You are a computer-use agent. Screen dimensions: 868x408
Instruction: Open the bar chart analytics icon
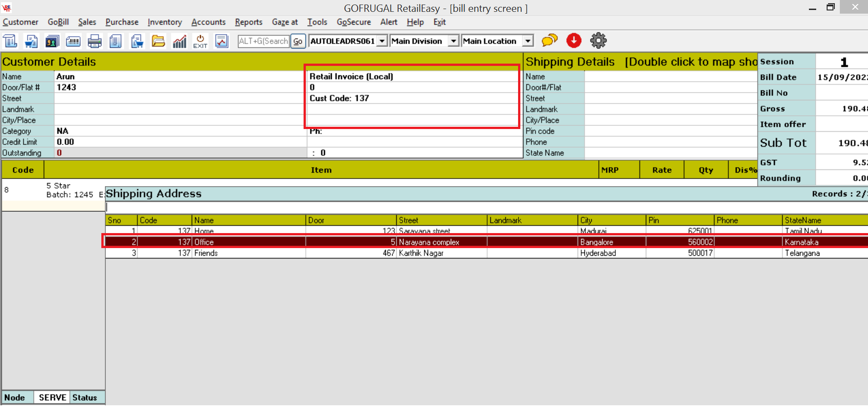(x=180, y=41)
